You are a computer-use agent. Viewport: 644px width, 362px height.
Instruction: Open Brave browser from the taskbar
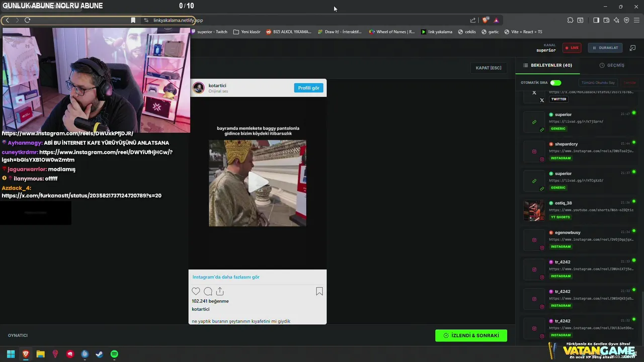pyautogui.click(x=26, y=354)
